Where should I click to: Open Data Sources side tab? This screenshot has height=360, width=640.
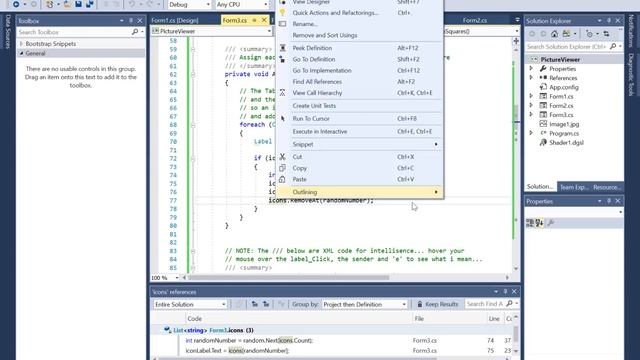(x=7, y=32)
